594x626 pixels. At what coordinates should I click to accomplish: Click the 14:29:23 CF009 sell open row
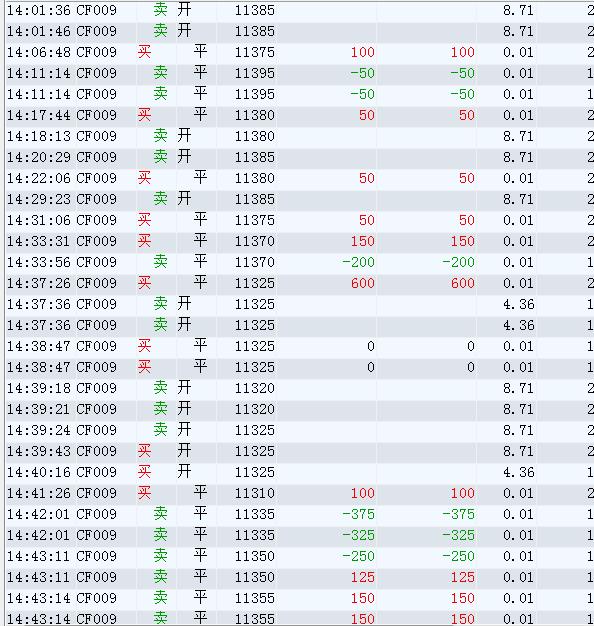point(300,199)
